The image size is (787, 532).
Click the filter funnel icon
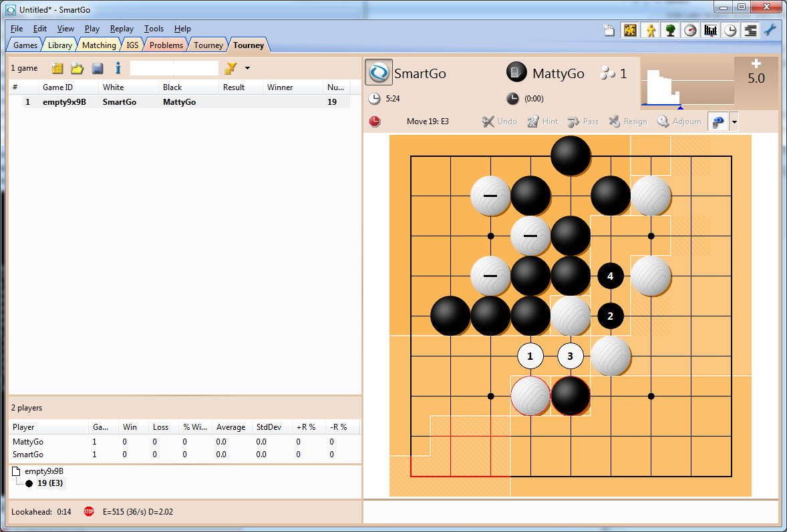click(230, 68)
